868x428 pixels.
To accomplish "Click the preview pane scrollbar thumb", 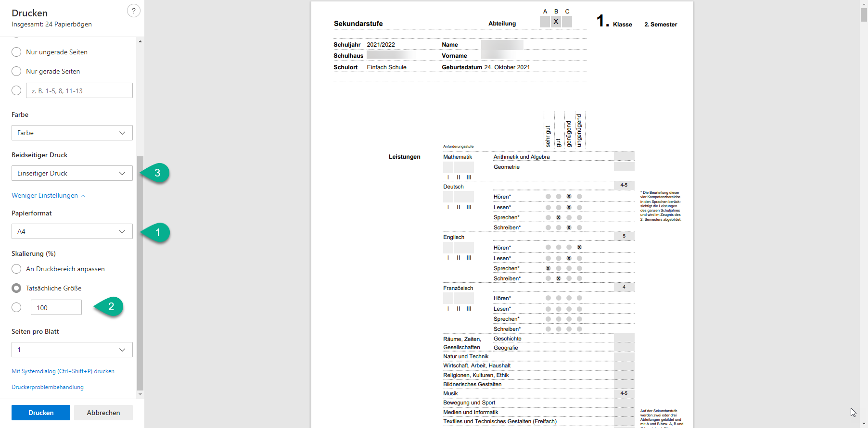I will (864, 14).
